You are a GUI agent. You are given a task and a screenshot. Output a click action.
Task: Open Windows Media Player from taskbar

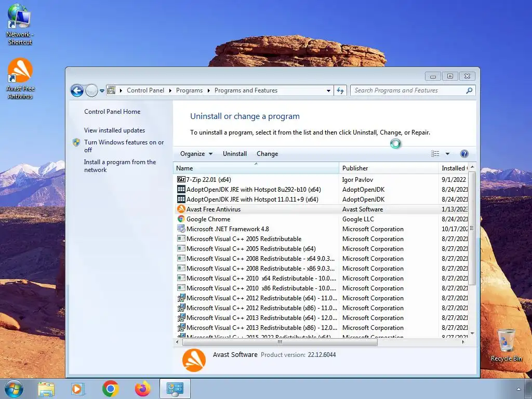(78, 389)
